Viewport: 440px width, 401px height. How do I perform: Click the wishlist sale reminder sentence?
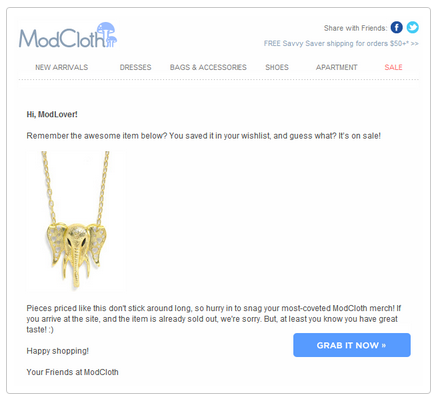[204, 136]
